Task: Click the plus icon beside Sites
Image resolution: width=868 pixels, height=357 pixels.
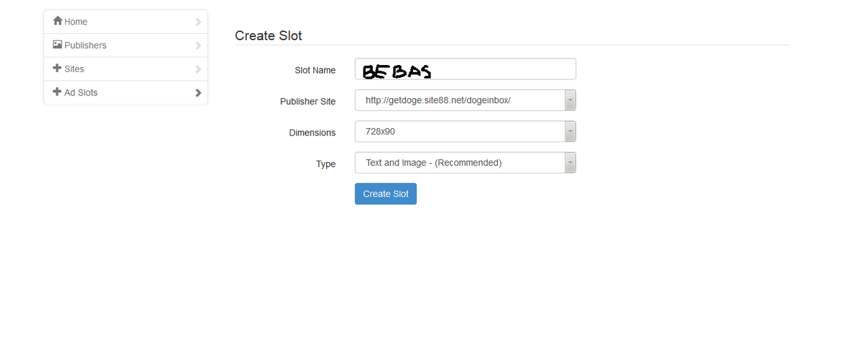Action: pyautogui.click(x=58, y=68)
